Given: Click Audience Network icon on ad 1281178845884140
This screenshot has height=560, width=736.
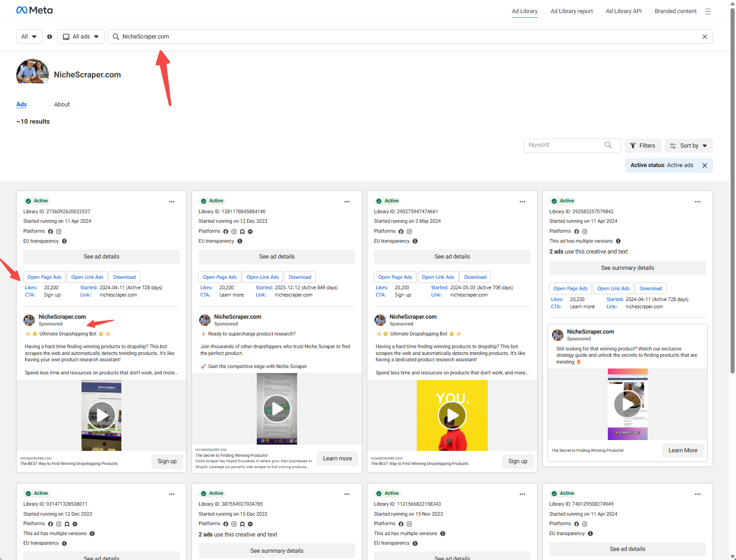Looking at the screenshot, I should tap(242, 231).
